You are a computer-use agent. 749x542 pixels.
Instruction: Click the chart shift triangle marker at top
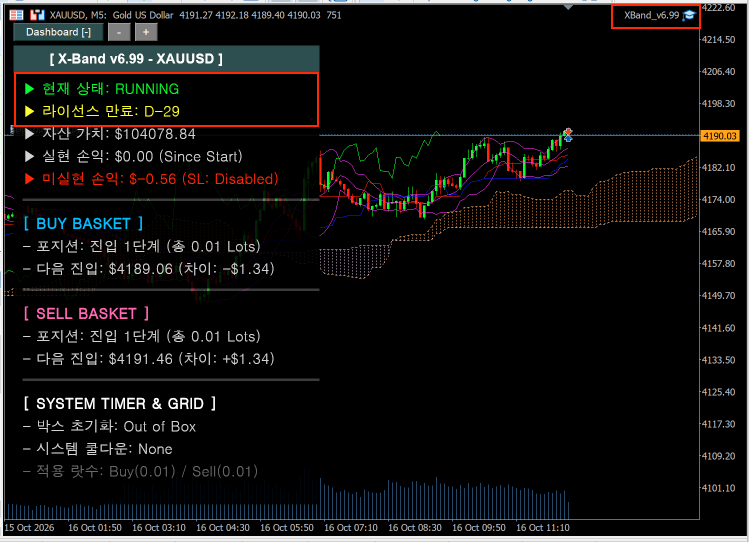click(x=568, y=8)
